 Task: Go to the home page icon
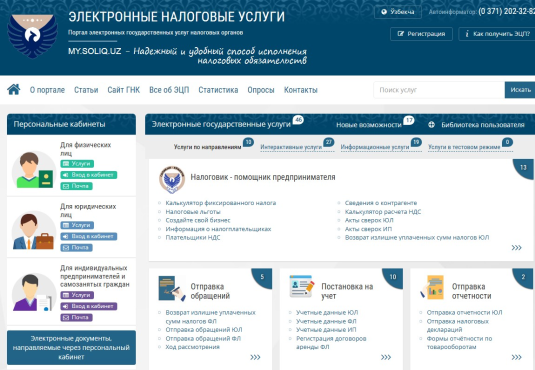(14, 90)
